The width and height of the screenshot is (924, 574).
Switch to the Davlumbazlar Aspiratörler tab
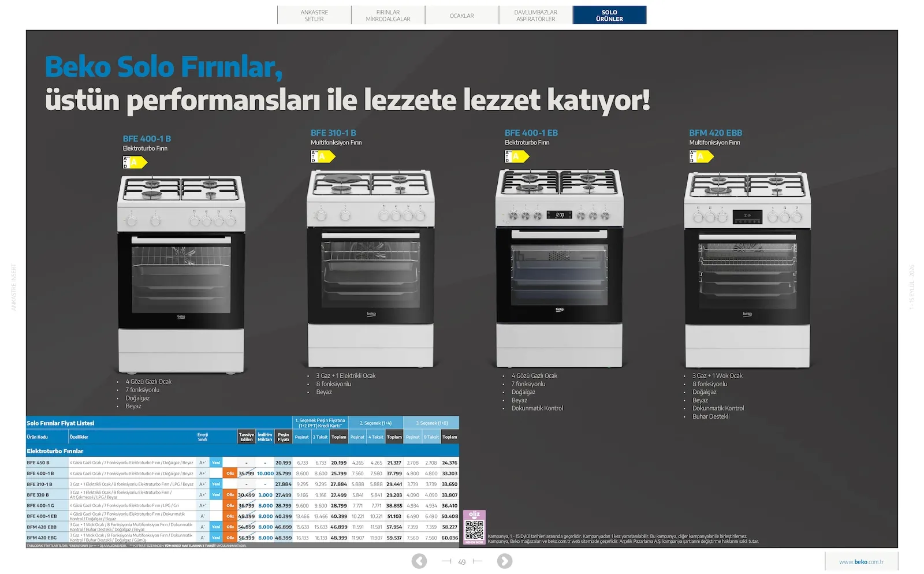point(536,16)
